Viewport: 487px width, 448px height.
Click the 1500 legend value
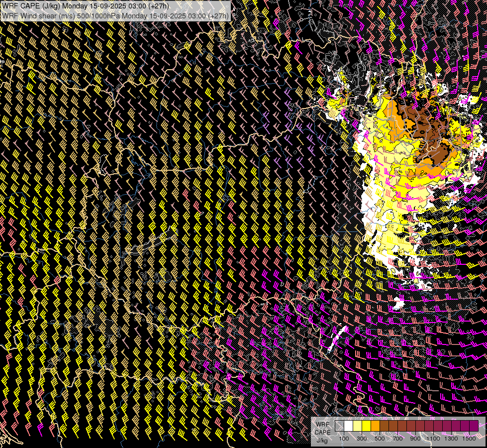click(469, 439)
